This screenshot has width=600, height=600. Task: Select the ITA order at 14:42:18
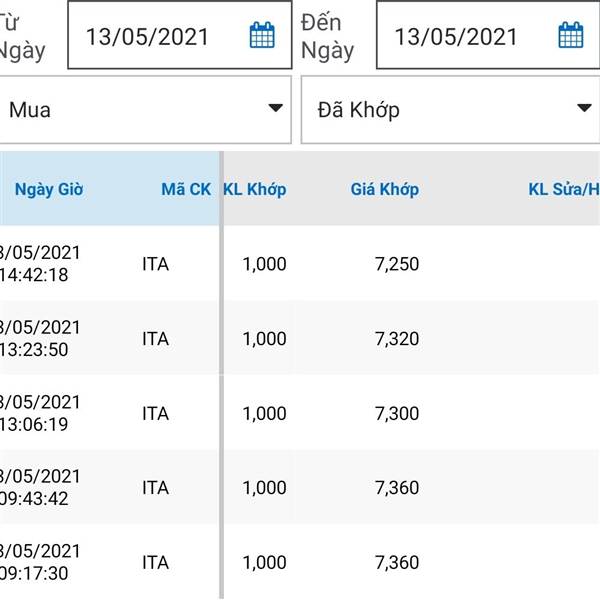155,264
